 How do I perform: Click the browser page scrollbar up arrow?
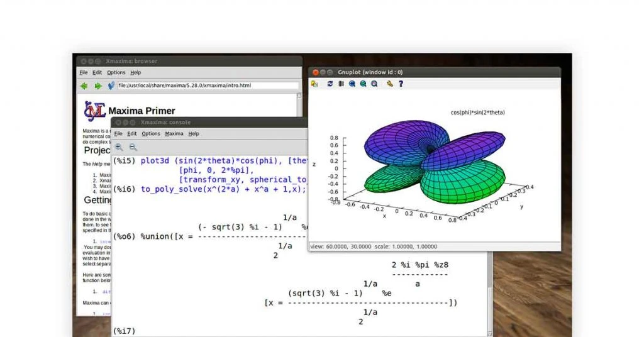tap(299, 95)
